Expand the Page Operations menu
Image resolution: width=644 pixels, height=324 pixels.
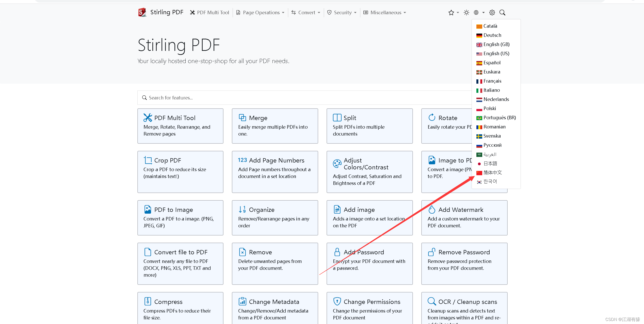click(260, 12)
